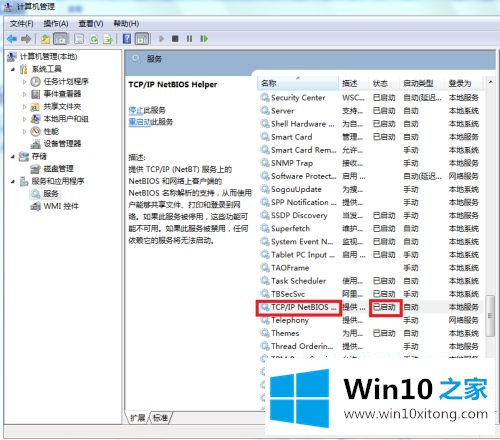Image resolution: width=500 pixels, height=440 pixels.
Task: Open the 文件(F) menu
Action: [x=22, y=24]
